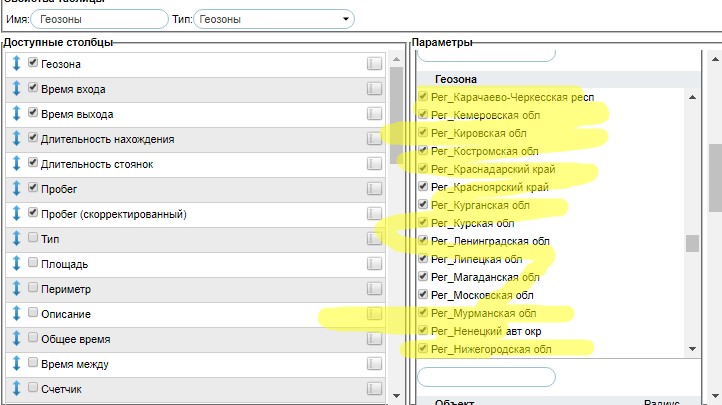The image size is (722, 405).
Task: Click the options icon right of Счетчик row
Action: pyautogui.click(x=374, y=388)
